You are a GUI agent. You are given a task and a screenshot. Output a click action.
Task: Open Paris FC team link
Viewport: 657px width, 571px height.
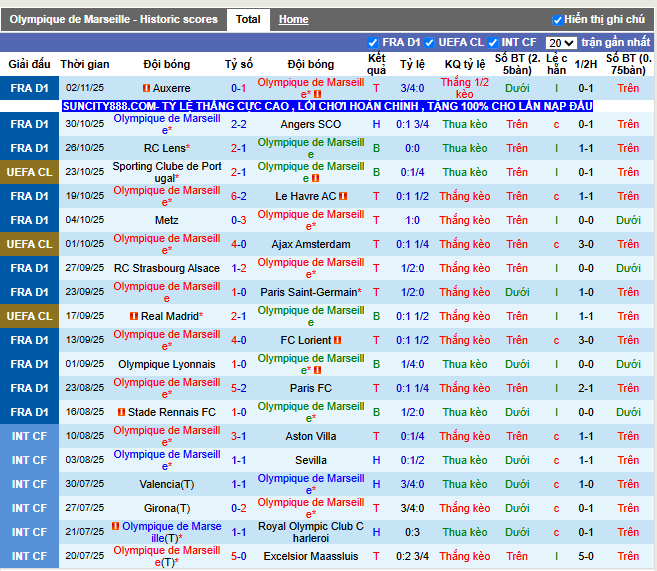[310, 388]
